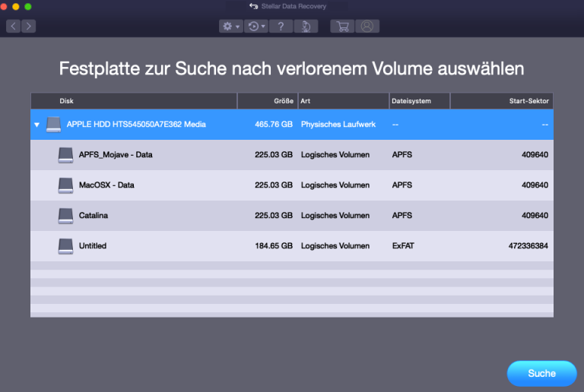Click the Physisches Laufwerk type cell

click(x=338, y=125)
